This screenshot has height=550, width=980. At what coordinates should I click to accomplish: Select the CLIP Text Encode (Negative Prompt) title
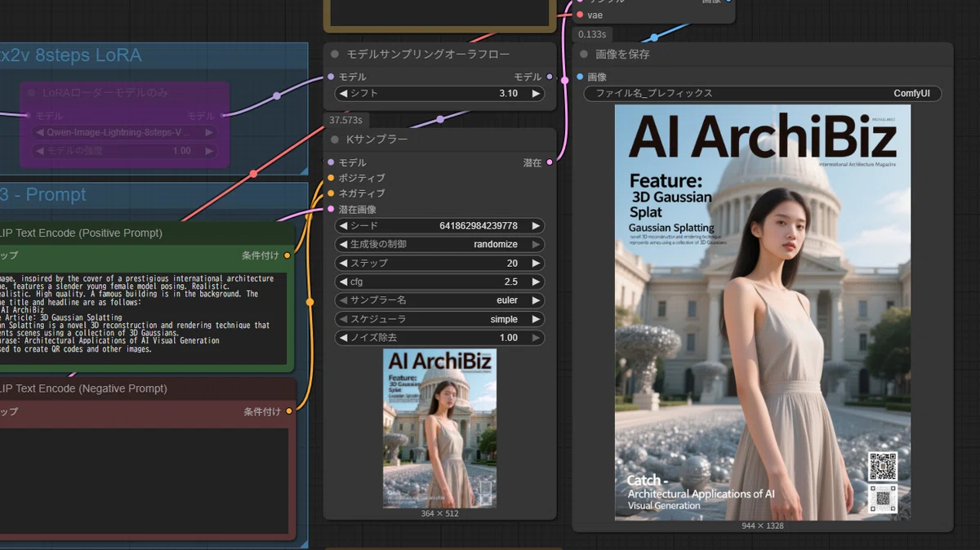83,388
